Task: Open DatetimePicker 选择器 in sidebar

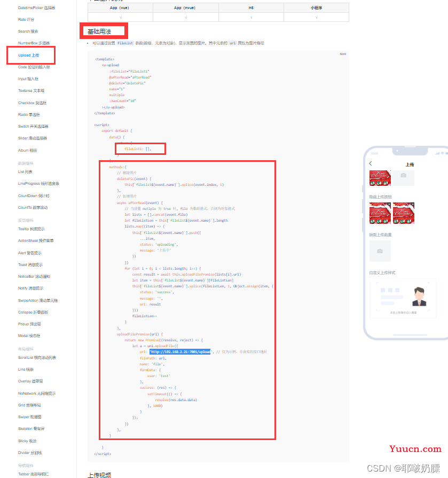Action: tap(36, 8)
